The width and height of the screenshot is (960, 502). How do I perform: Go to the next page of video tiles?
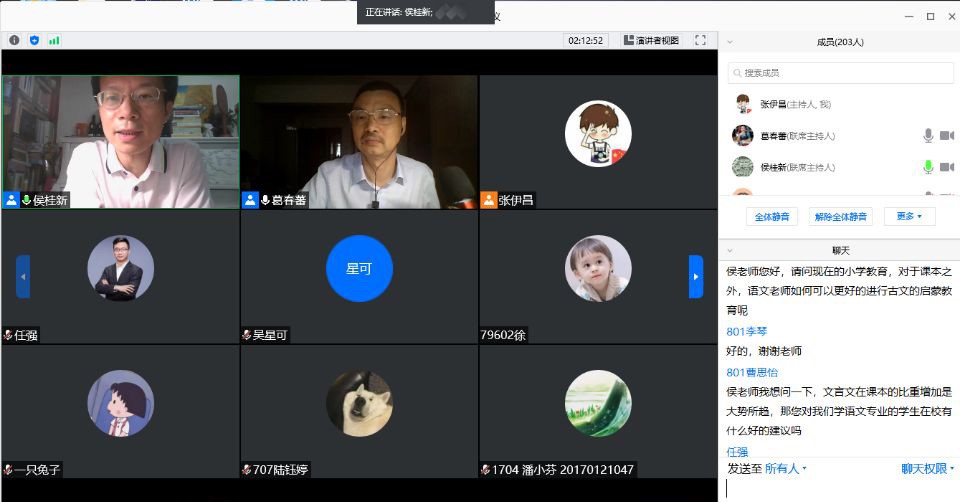point(696,276)
